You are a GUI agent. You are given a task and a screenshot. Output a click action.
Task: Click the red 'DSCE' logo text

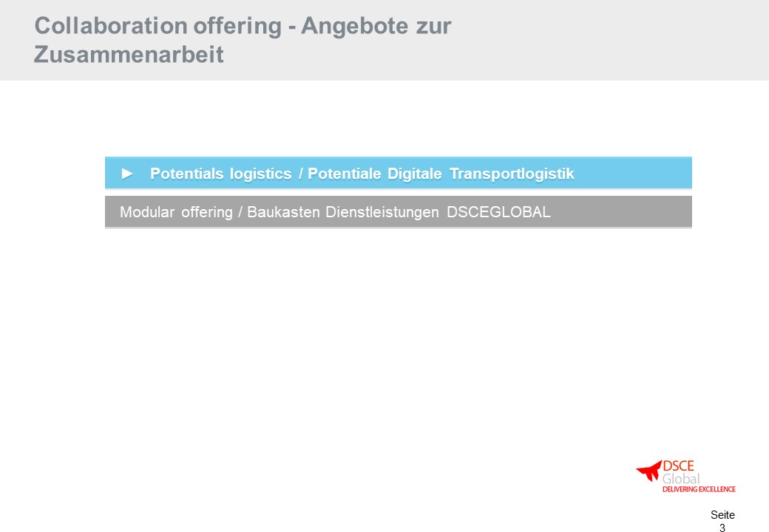[678, 465]
